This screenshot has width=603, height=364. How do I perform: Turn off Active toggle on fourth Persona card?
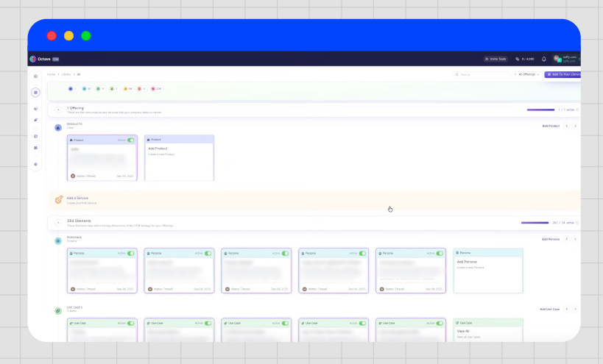click(363, 254)
